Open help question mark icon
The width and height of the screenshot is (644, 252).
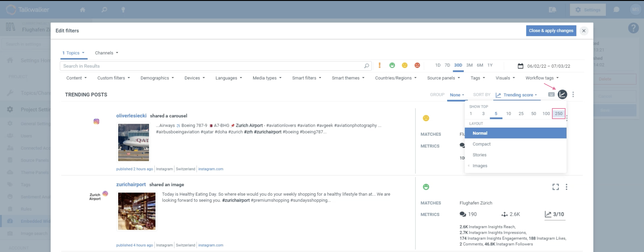pos(633,28)
